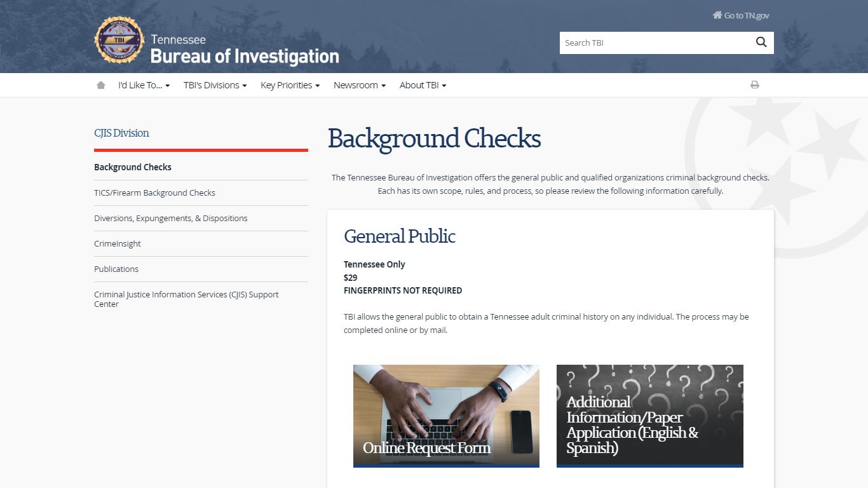The image size is (868, 488).
Task: Click the TBI seal logo
Action: (x=119, y=40)
